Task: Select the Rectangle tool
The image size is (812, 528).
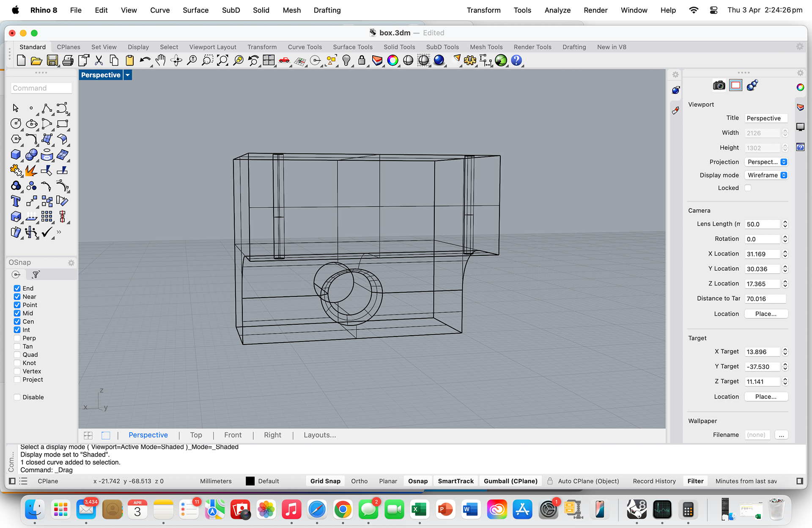Action: pos(62,123)
